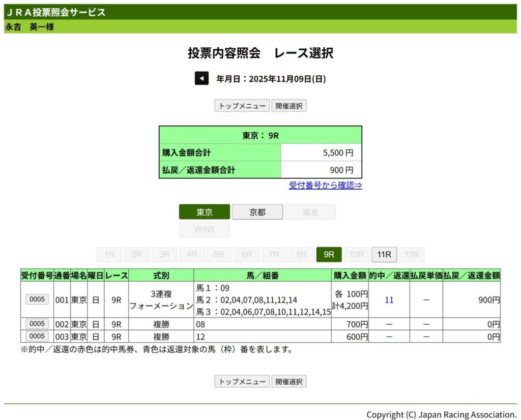
Task: Open the 受付番号から確認 link
Action: [x=325, y=185]
